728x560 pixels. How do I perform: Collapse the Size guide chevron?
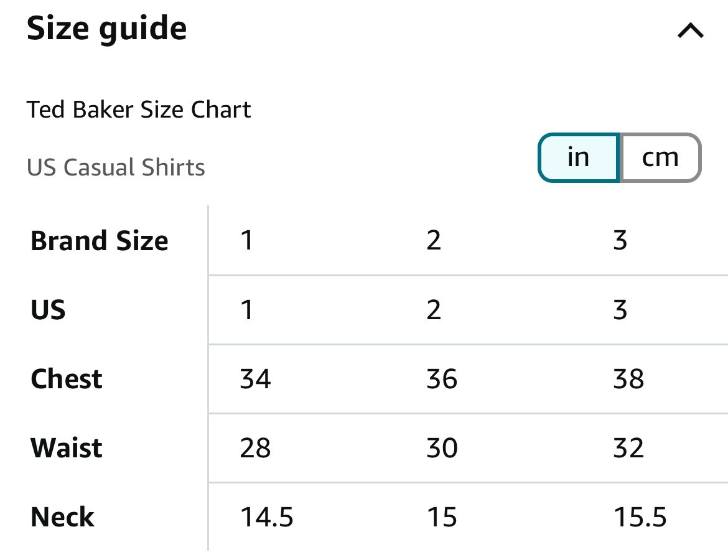(x=691, y=30)
